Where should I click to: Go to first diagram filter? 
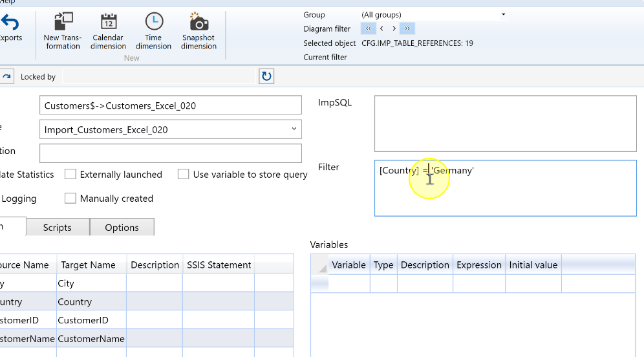pyautogui.click(x=368, y=28)
